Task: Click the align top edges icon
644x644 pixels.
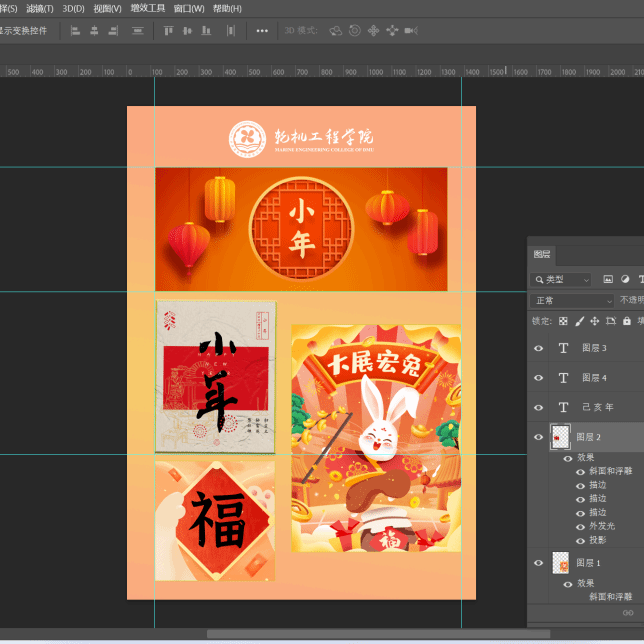Action: tap(166, 31)
